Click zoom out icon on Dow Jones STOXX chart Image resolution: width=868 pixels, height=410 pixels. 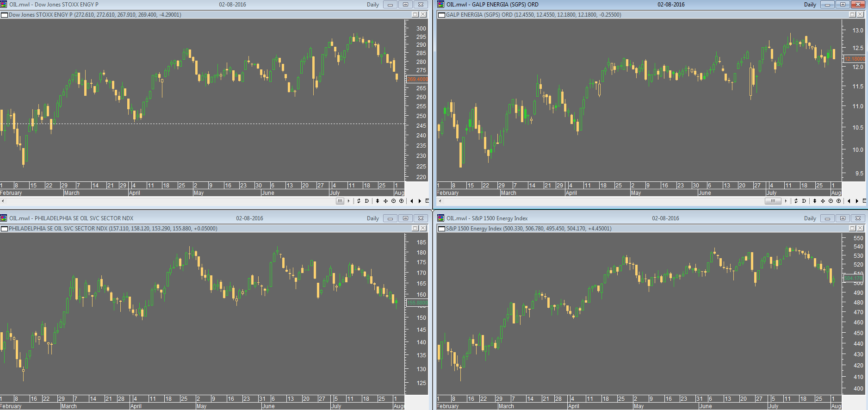pos(393,201)
